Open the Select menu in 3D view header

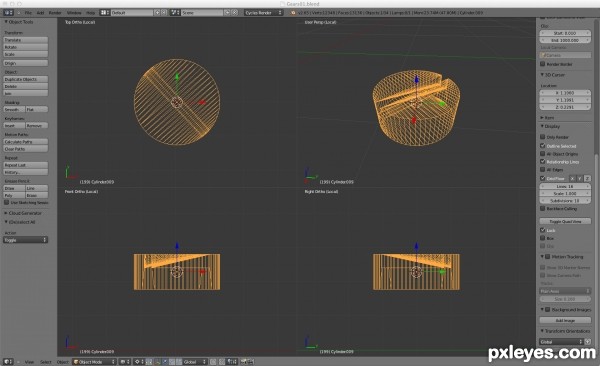tap(46, 361)
